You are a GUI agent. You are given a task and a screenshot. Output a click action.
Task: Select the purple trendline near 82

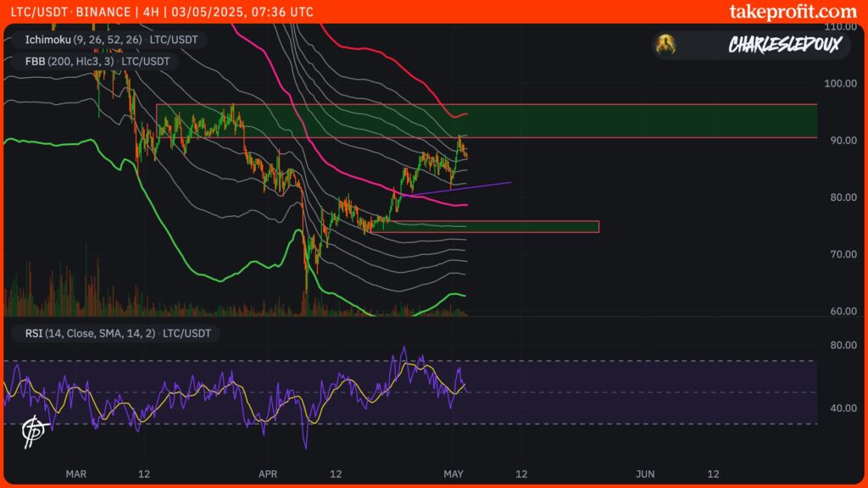pos(475,187)
